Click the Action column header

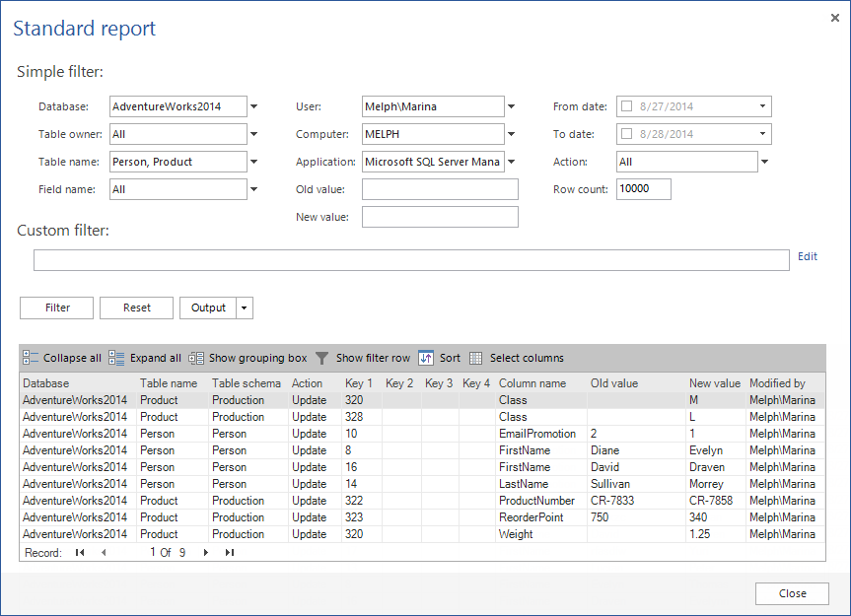[315, 383]
